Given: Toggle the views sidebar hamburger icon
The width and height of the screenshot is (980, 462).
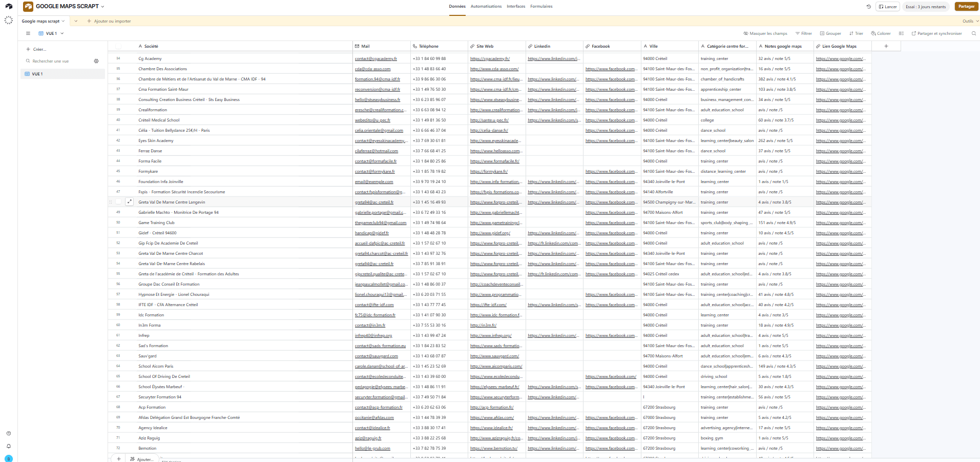Looking at the screenshot, I should pyautogui.click(x=28, y=33).
